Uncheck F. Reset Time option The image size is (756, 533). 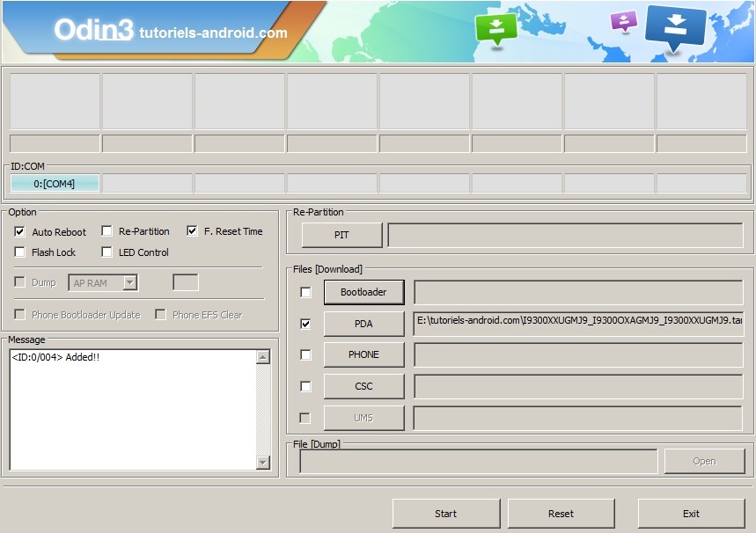192,230
